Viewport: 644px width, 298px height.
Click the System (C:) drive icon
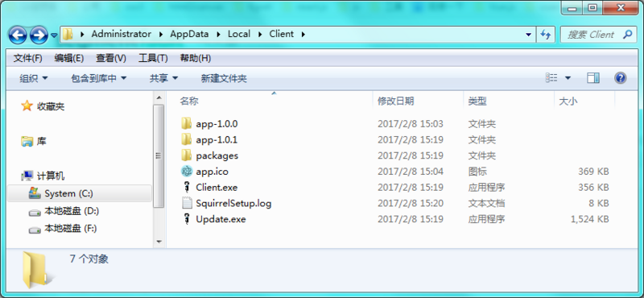35,193
